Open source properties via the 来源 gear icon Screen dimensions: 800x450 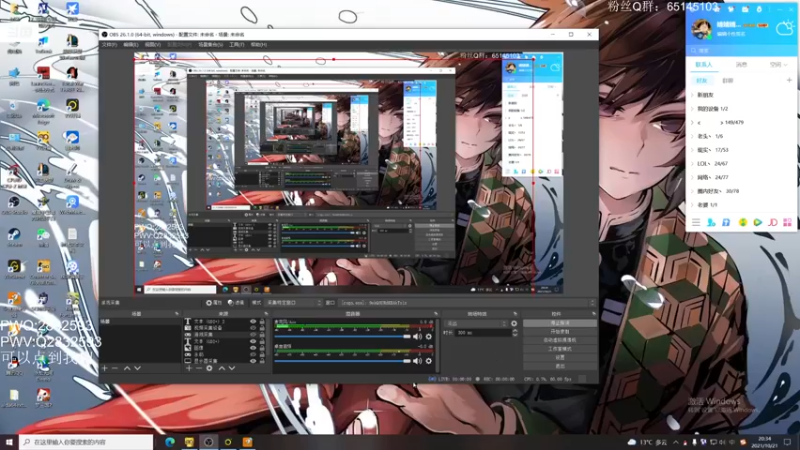click(x=209, y=368)
